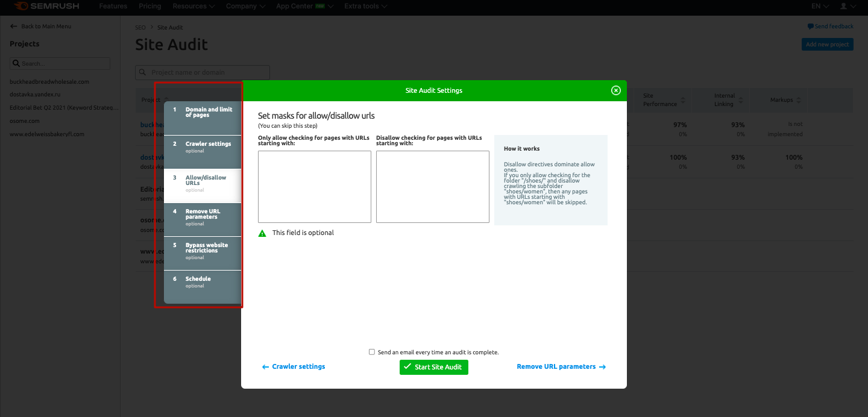The height and width of the screenshot is (417, 868).
Task: Click the Semrush logo icon
Action: (x=22, y=7)
